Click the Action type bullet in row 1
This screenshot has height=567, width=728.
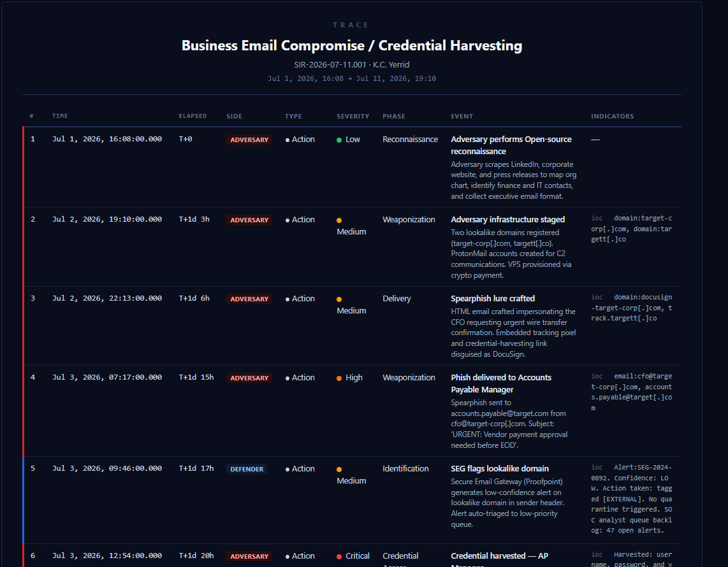pos(288,140)
